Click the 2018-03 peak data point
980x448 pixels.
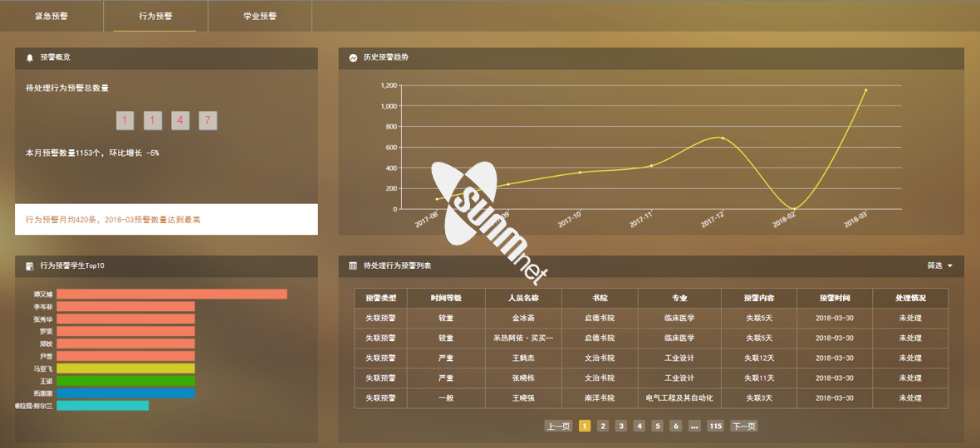(865, 90)
